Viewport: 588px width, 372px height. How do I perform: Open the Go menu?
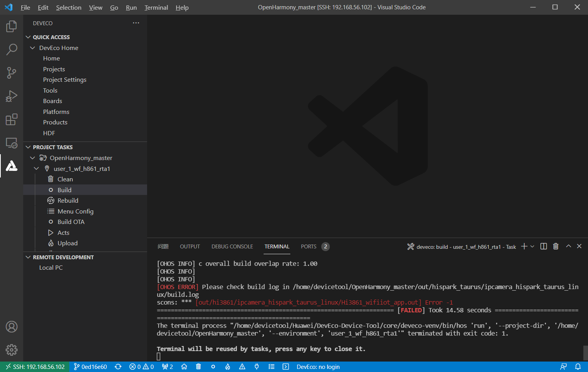pyautogui.click(x=114, y=7)
